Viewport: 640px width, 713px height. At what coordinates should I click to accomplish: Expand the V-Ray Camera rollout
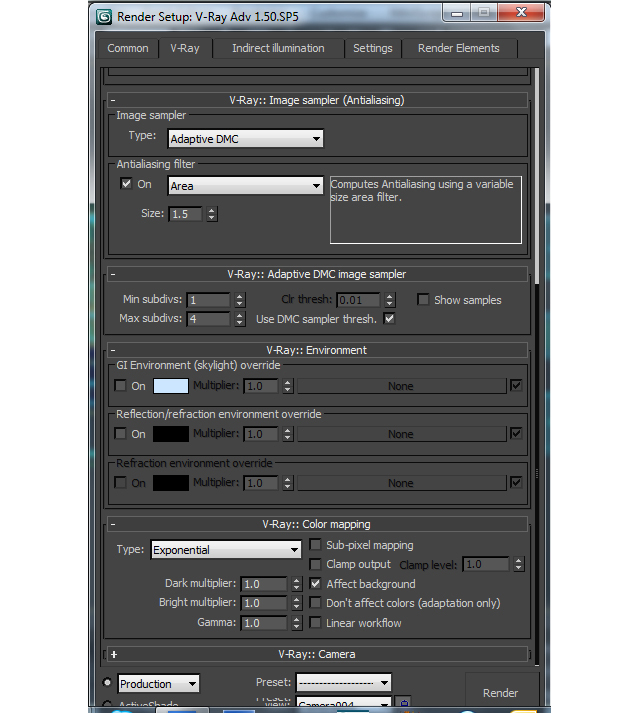(x=317, y=654)
